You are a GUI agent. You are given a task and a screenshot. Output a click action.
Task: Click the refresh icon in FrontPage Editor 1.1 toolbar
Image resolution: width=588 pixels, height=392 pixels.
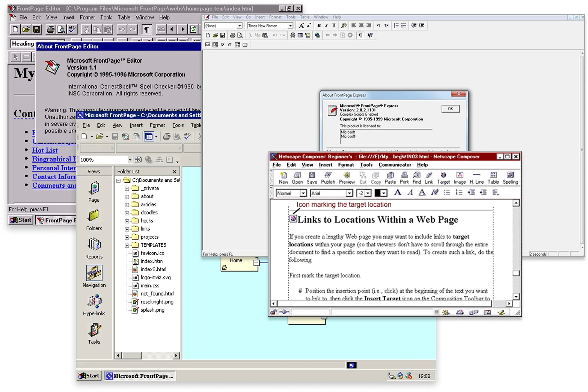point(193,29)
